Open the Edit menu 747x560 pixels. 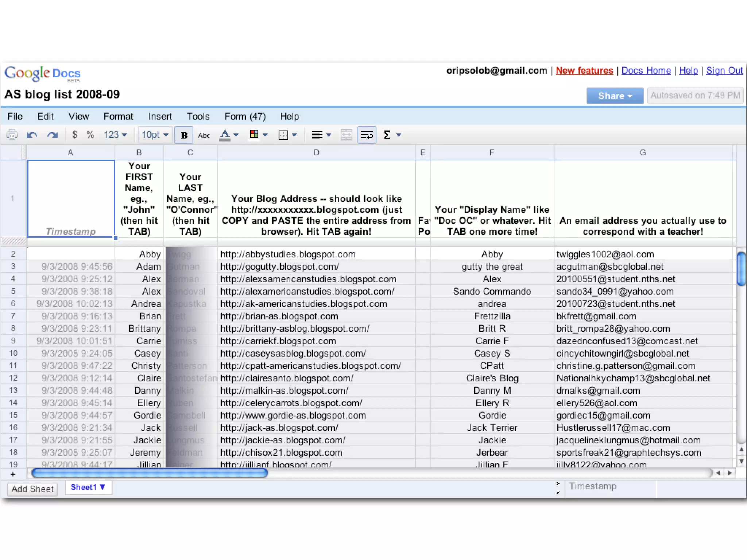point(45,116)
